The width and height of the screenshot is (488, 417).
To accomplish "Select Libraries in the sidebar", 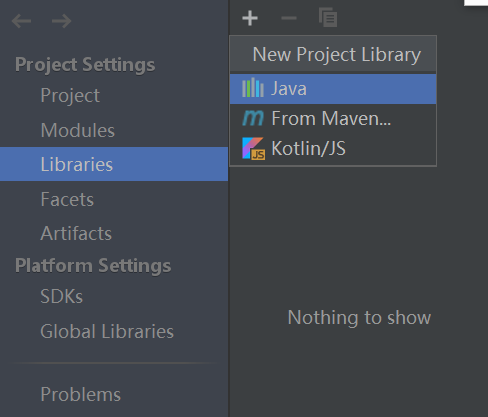I will [x=114, y=164].
